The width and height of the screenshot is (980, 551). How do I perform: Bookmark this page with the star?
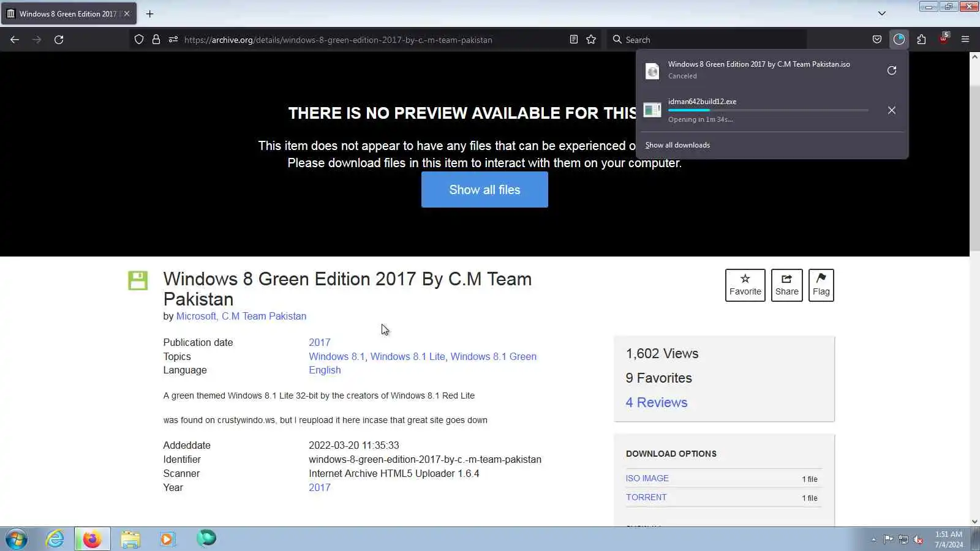point(591,40)
